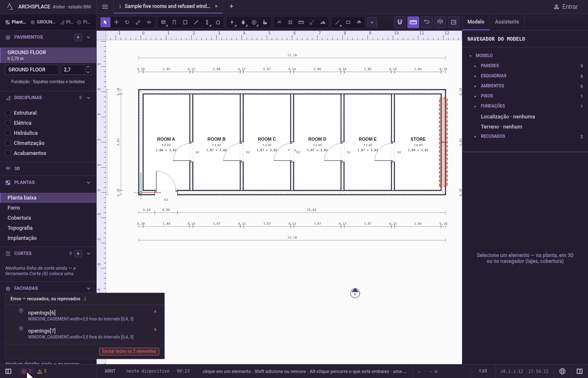The image size is (588, 378).
Task: Expand the PAREDES tree node
Action: 475,66
